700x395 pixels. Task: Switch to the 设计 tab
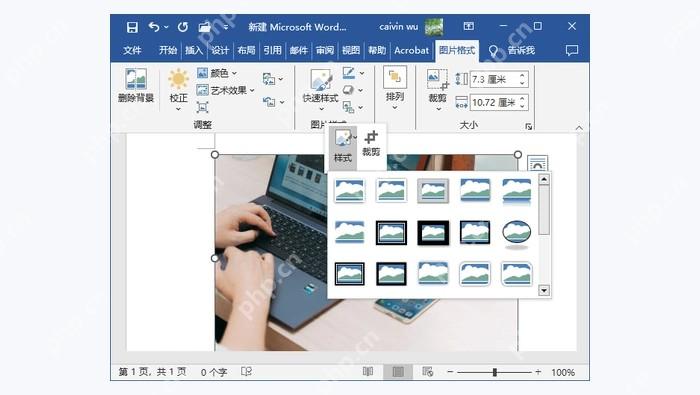pos(220,50)
